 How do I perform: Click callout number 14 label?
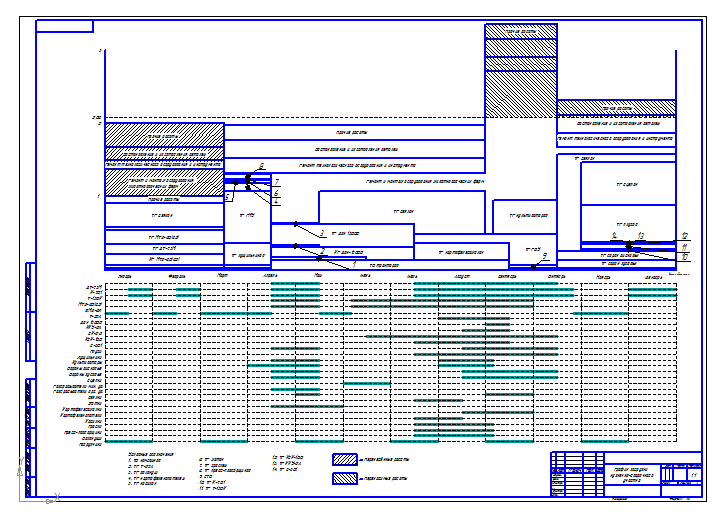click(613, 236)
